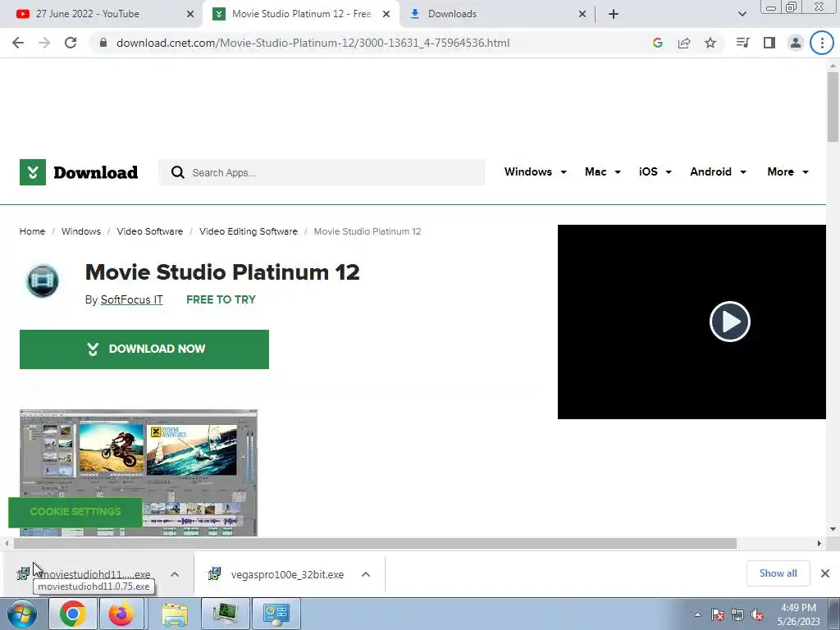Image resolution: width=840 pixels, height=630 pixels.
Task: Click the Action Center flag icon
Action: coord(718,615)
